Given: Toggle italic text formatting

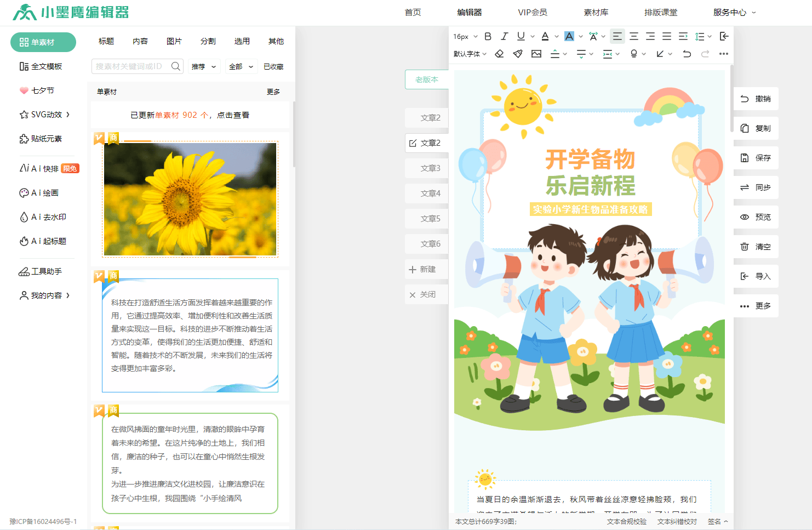Looking at the screenshot, I should pyautogui.click(x=504, y=37).
